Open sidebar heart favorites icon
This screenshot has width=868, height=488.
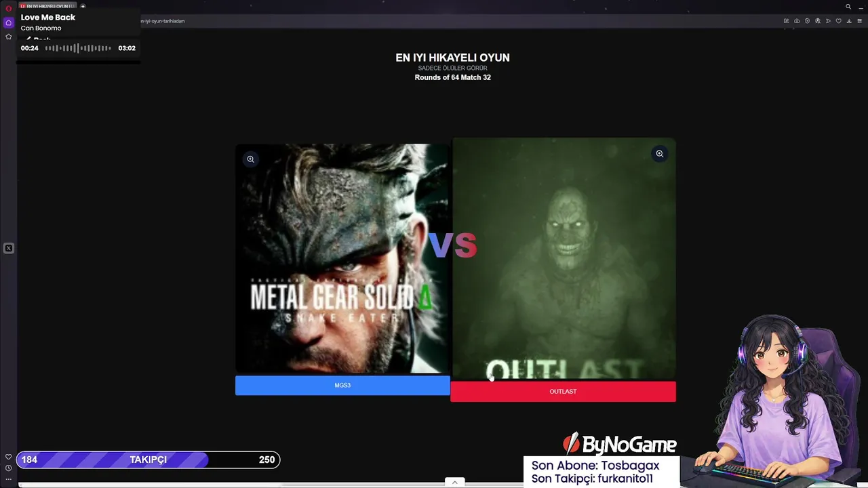pos(8,457)
